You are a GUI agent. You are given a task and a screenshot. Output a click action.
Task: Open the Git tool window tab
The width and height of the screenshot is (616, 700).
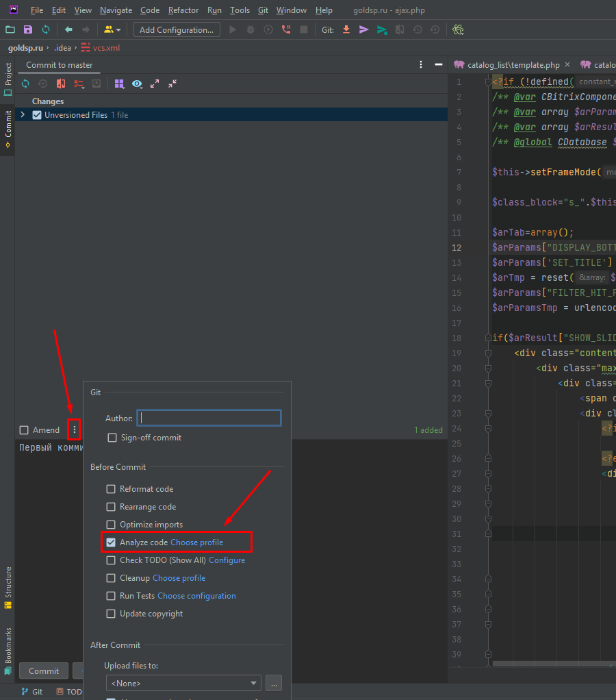[32, 692]
